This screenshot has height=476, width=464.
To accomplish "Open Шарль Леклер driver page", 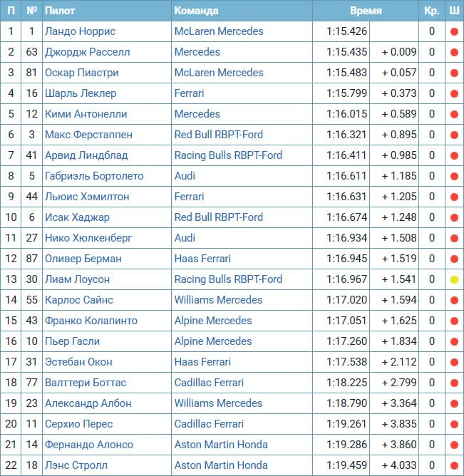I will (x=81, y=93).
